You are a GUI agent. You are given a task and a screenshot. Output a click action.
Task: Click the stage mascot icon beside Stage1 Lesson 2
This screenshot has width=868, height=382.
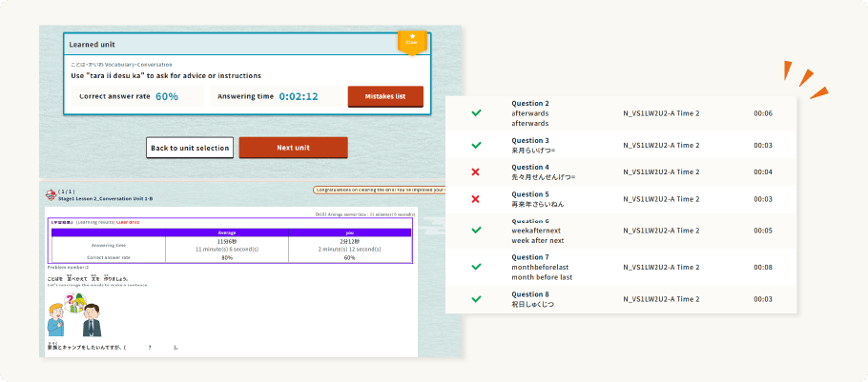click(x=51, y=195)
